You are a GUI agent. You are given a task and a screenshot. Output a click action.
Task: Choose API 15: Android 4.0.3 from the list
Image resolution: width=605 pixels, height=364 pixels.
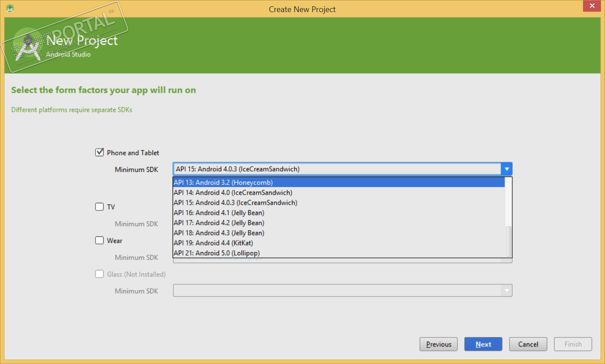pos(339,202)
